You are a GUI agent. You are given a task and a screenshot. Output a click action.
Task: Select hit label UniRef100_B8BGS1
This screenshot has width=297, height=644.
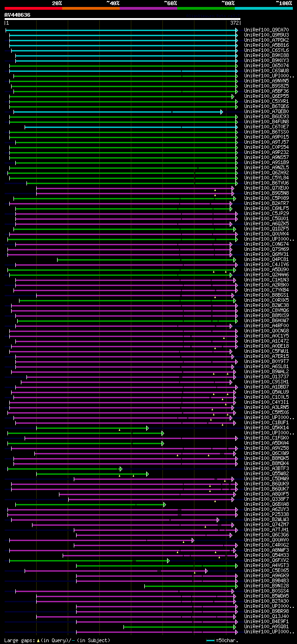266,295
